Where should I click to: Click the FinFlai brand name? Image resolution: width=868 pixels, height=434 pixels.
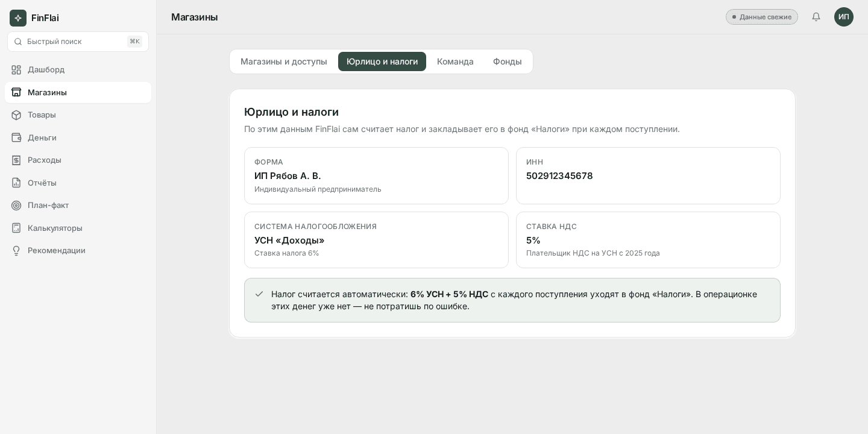[x=45, y=18]
